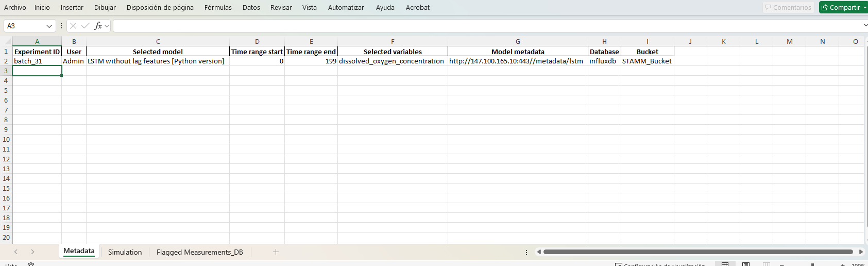Click the Select All triangle at grid corner
The image size is (868, 266).
[7, 42]
